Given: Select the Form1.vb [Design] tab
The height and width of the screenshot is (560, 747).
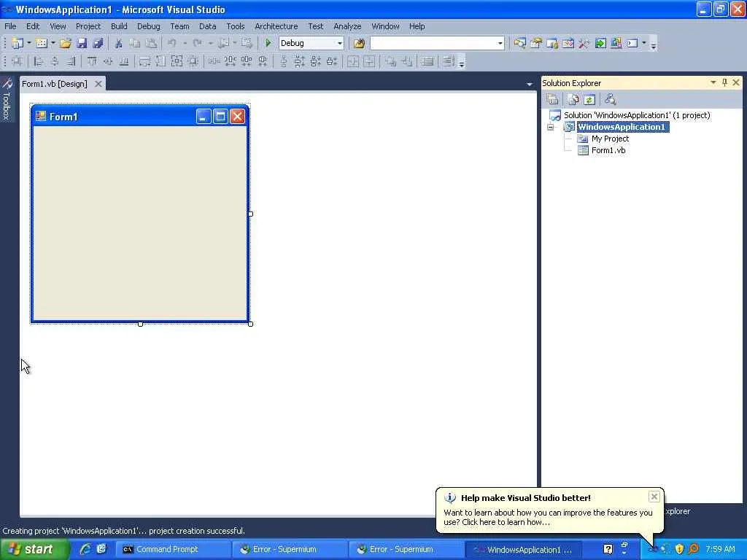Looking at the screenshot, I should (x=55, y=84).
